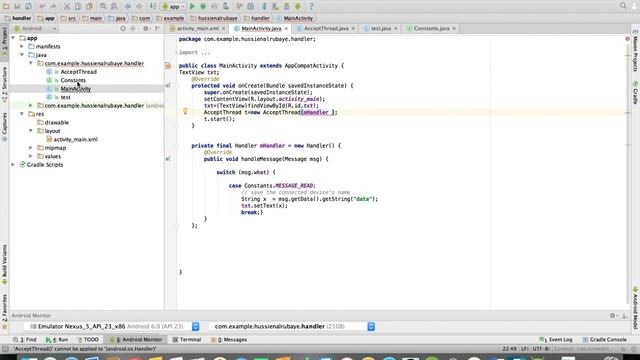Click the Android Monitor panel gear icon
Image resolution: width=640 pixels, height=360 pixels.
[612, 315]
